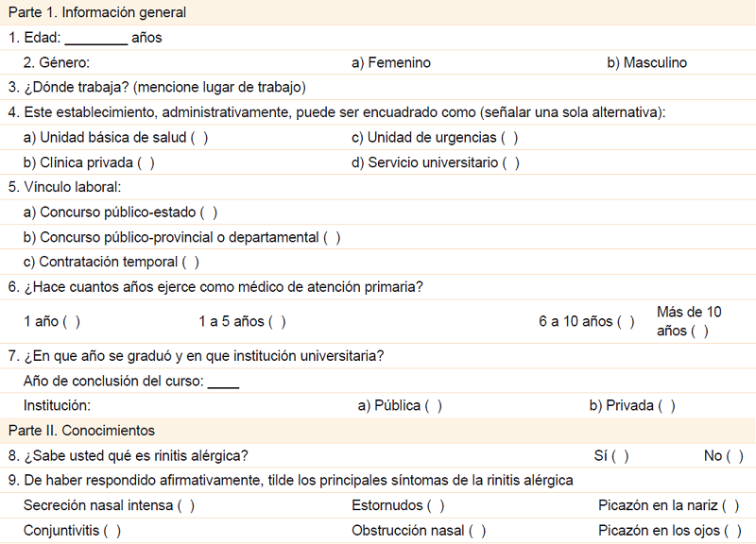Mark institution as Pública
Image resolution: width=756 pixels, height=544 pixels.
tap(433, 406)
